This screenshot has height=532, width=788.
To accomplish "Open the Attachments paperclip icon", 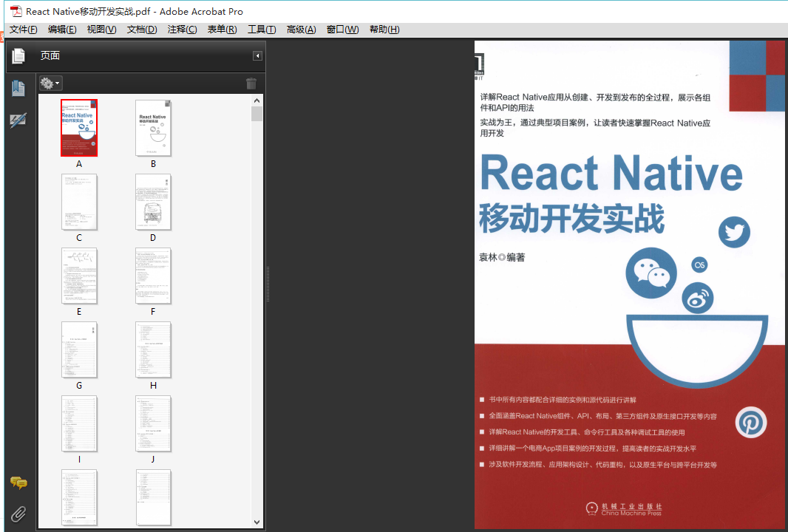I will click(18, 514).
